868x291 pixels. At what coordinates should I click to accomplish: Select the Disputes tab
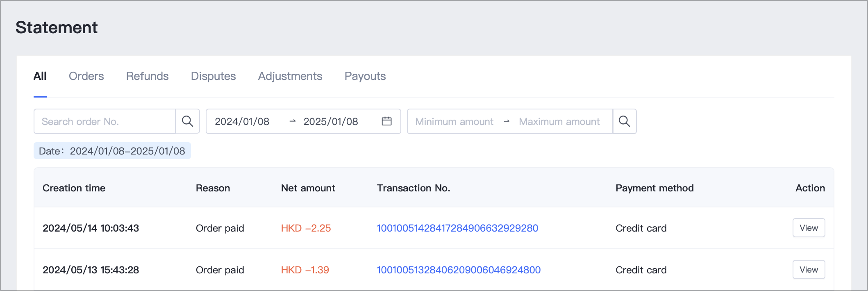(x=213, y=76)
